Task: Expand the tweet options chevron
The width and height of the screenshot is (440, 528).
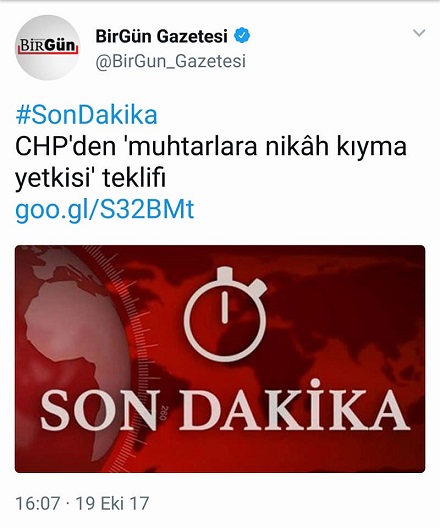Action: pos(419,33)
